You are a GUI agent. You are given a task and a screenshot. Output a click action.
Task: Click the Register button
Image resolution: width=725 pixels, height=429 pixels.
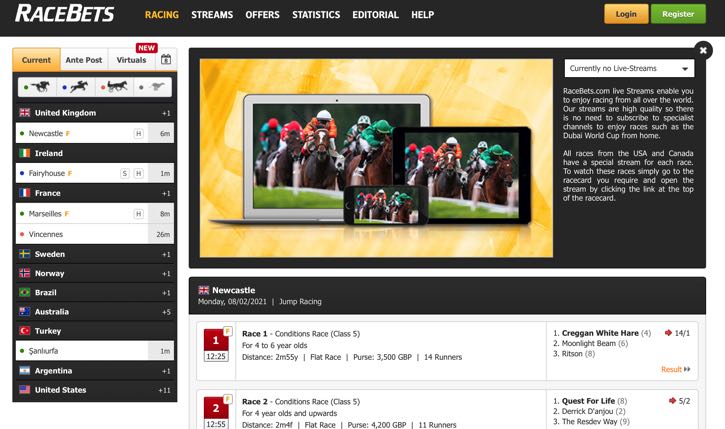click(678, 14)
